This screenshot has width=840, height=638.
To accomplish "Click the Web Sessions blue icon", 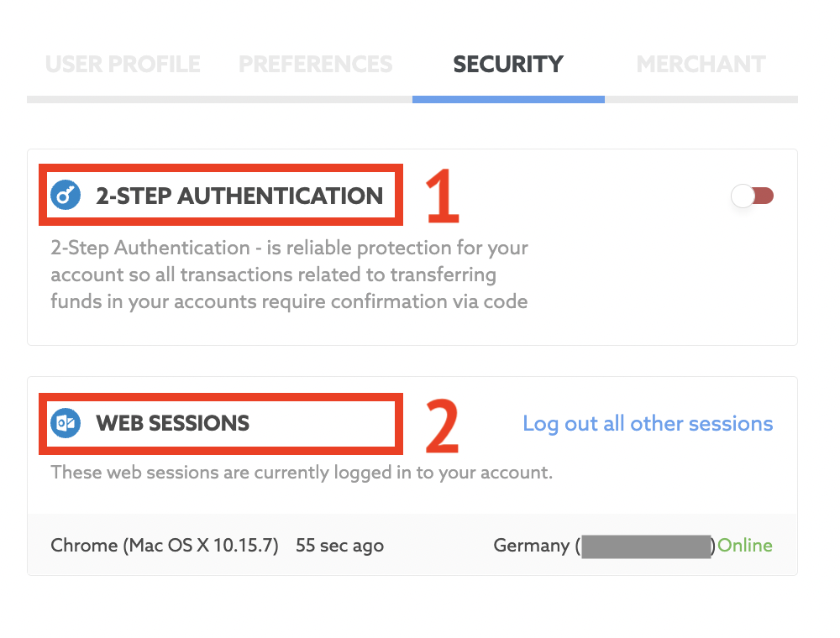I will (x=66, y=423).
